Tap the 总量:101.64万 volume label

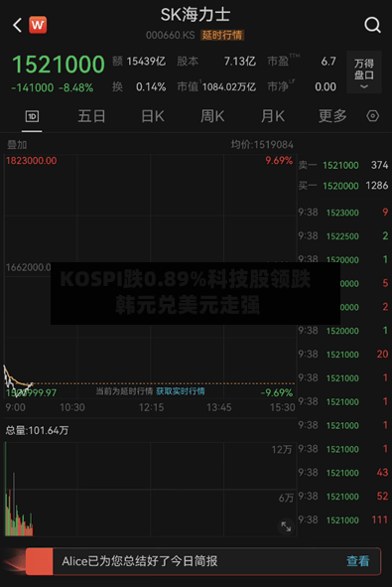(37, 430)
